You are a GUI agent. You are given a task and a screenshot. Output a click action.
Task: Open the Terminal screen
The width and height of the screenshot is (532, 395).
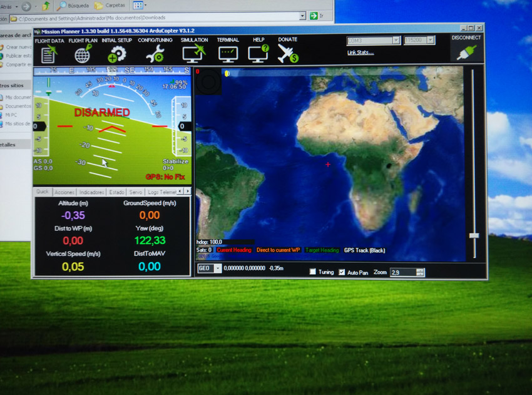click(x=228, y=54)
